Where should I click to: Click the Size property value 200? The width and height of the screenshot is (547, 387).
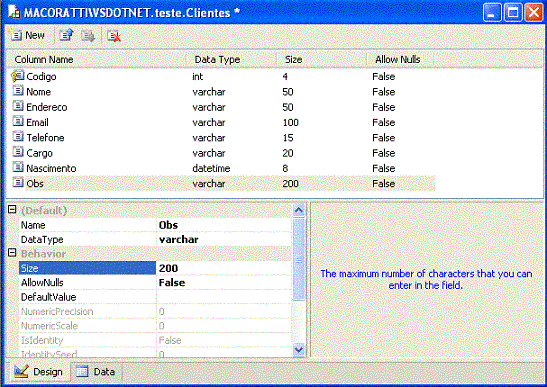(224, 268)
